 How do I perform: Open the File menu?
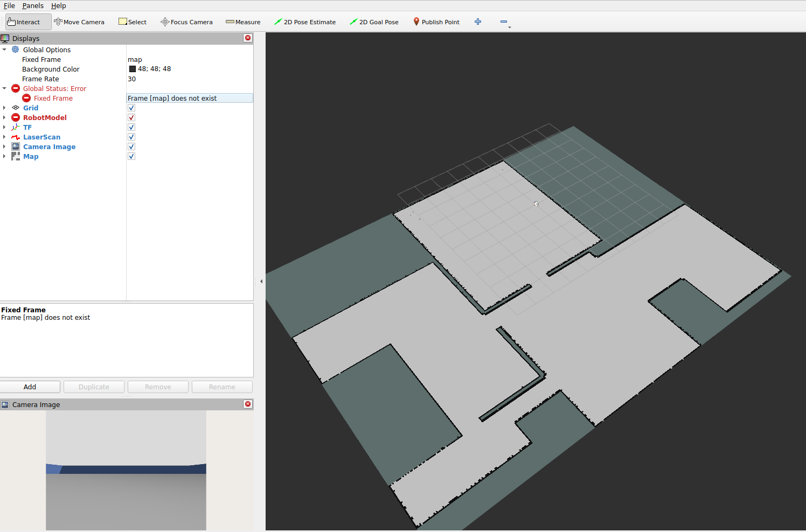pos(9,5)
